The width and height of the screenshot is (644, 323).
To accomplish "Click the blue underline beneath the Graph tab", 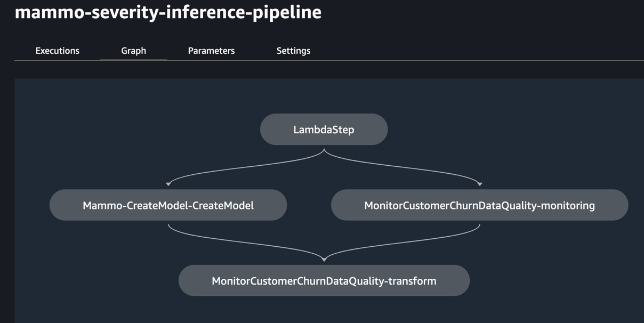I will (133, 60).
